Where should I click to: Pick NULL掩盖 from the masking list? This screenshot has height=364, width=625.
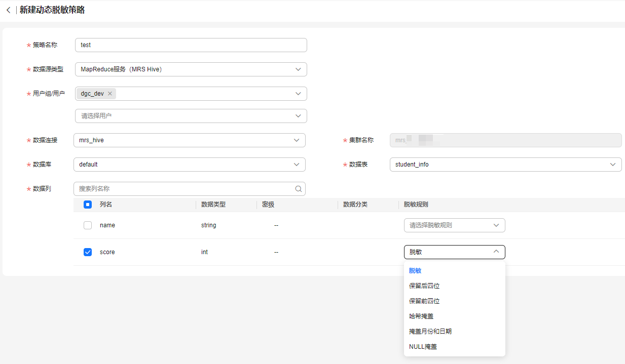(x=423, y=347)
